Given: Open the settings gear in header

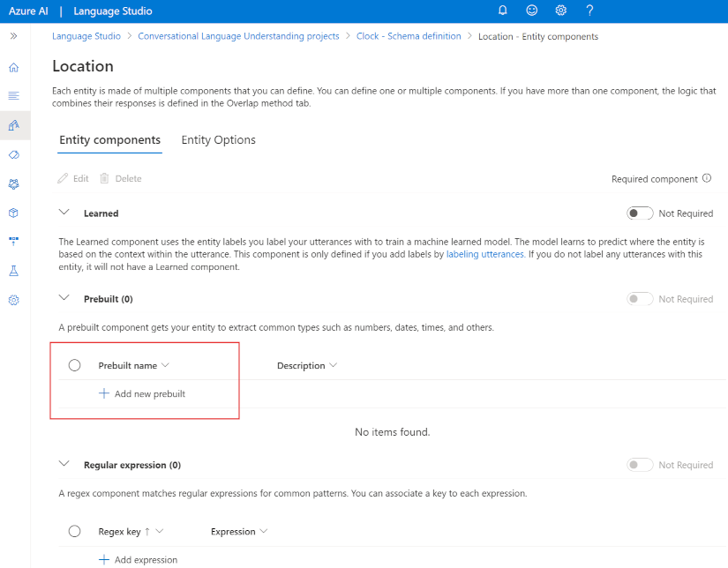Looking at the screenshot, I should coord(561,11).
